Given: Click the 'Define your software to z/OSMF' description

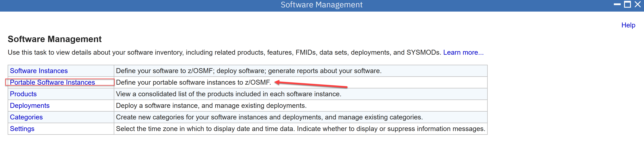Looking at the screenshot, I should point(248,71).
